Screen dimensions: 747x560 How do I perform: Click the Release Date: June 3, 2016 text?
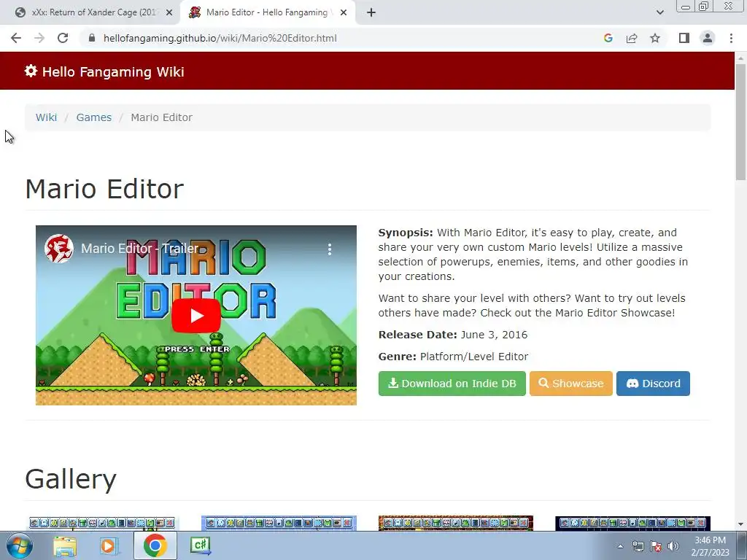click(x=452, y=335)
